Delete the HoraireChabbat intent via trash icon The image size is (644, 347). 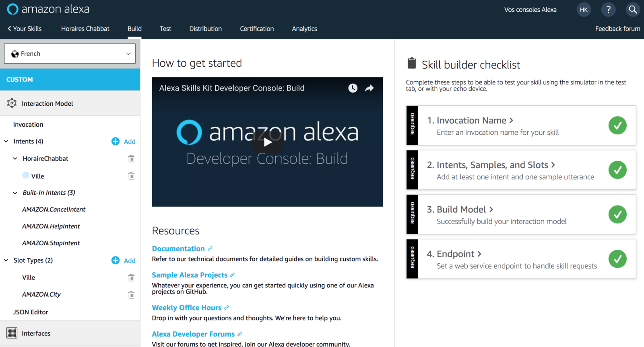(131, 158)
